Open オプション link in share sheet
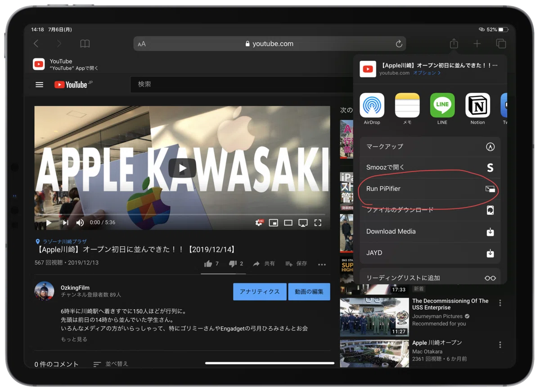This screenshot has height=392, width=540. 427,73
